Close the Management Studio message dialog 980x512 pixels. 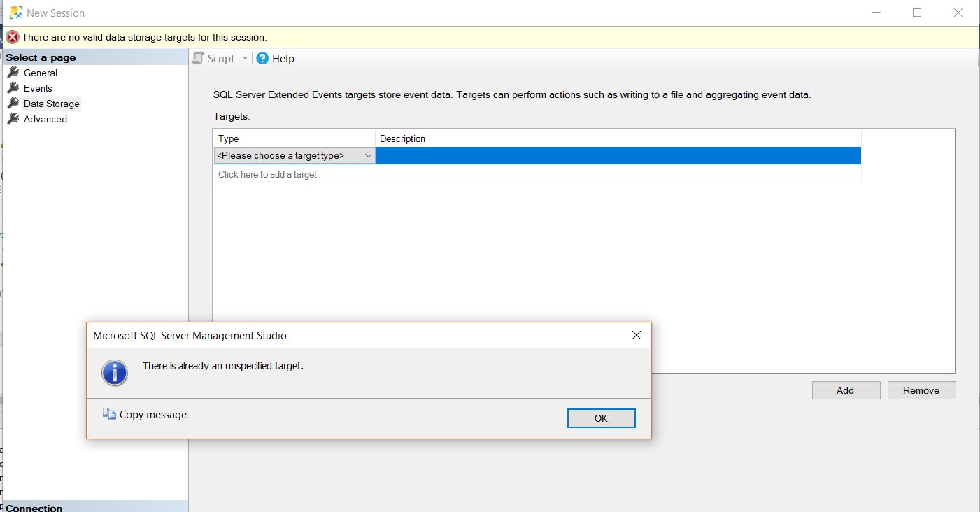[x=637, y=335]
